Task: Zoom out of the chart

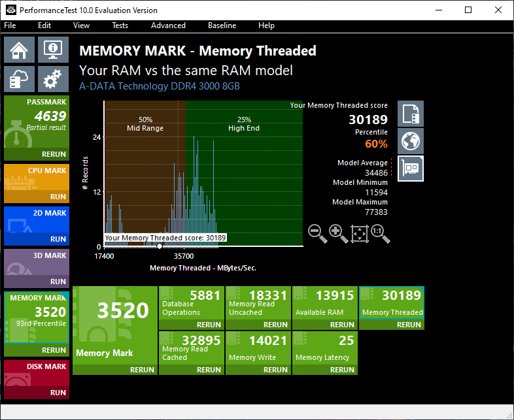Action: point(317,233)
